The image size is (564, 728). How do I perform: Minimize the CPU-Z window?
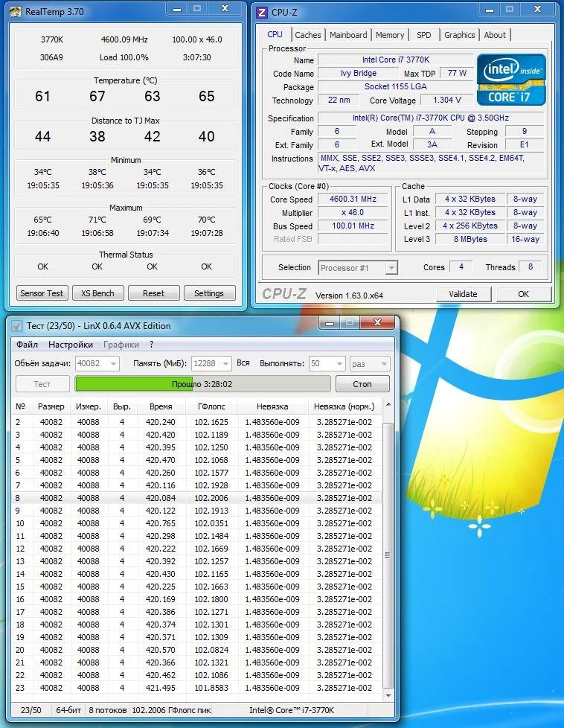coord(490,9)
